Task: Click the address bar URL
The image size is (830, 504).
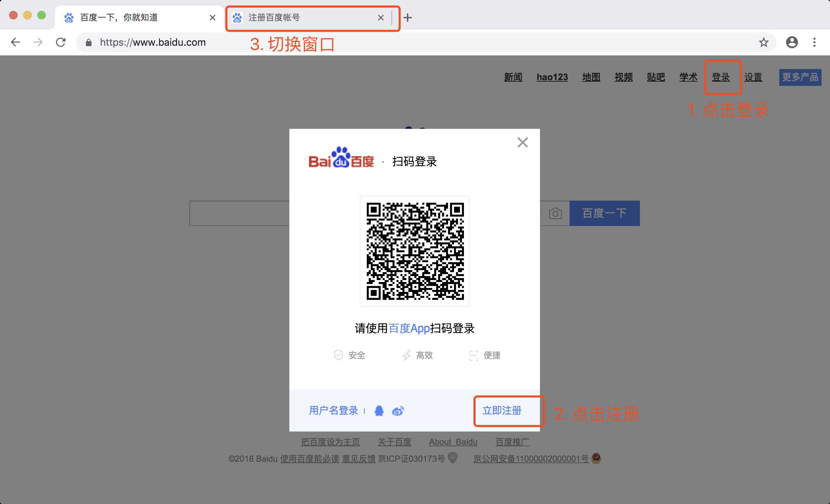Action: tap(153, 43)
